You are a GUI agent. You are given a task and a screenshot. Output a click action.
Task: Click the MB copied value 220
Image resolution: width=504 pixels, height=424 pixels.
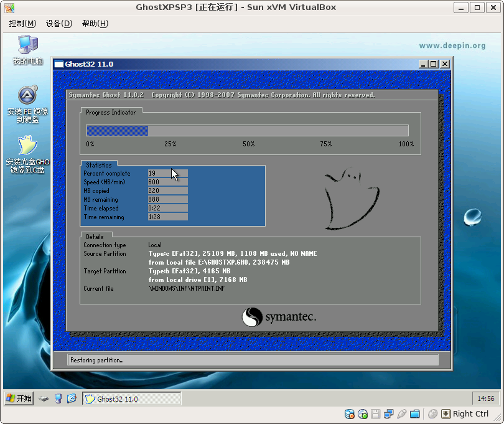click(168, 191)
